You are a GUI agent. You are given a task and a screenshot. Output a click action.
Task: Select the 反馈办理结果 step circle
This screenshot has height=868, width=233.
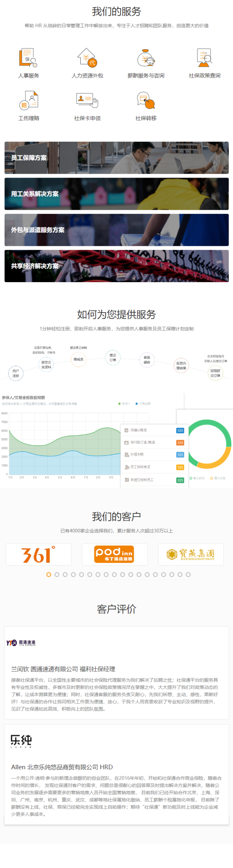point(181,365)
